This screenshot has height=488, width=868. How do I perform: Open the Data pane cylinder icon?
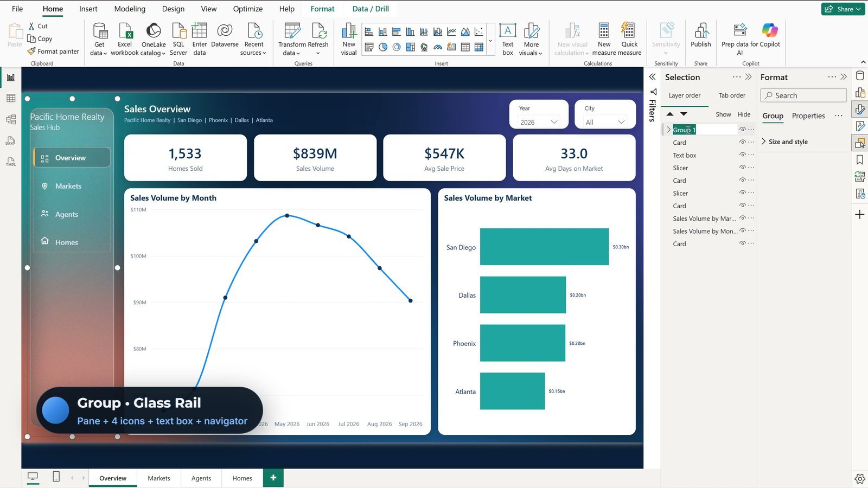click(x=860, y=76)
